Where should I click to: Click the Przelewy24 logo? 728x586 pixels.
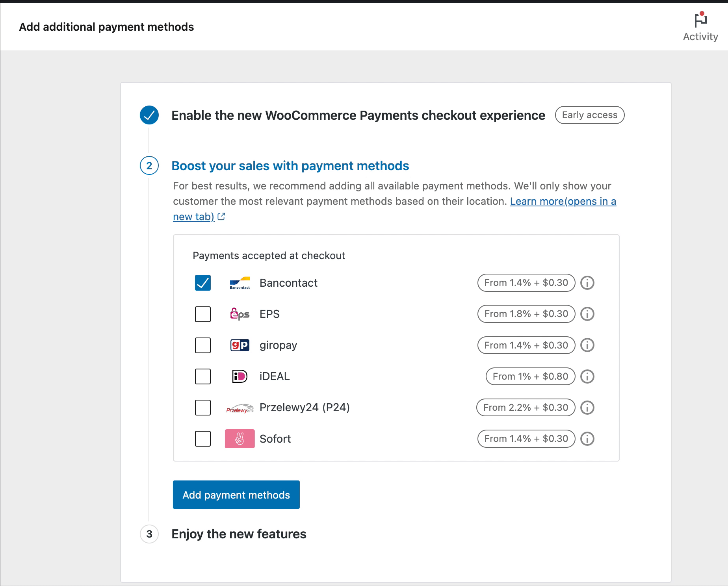[240, 407]
